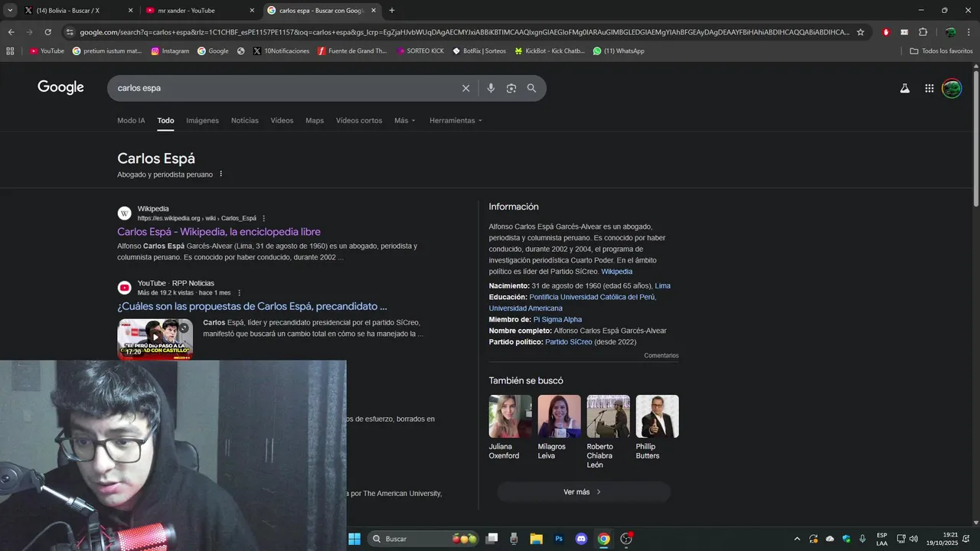
Task: Play the RPP Noticias video thumbnail
Action: pyautogui.click(x=155, y=338)
